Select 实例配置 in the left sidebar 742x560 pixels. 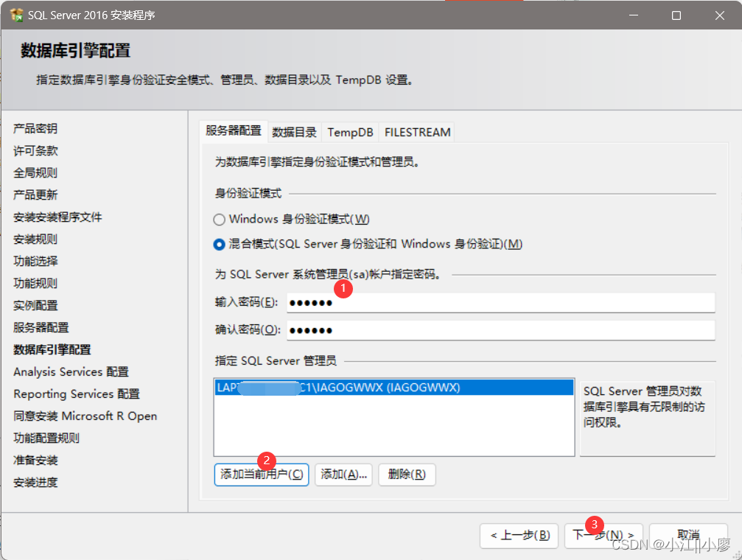[x=35, y=305]
